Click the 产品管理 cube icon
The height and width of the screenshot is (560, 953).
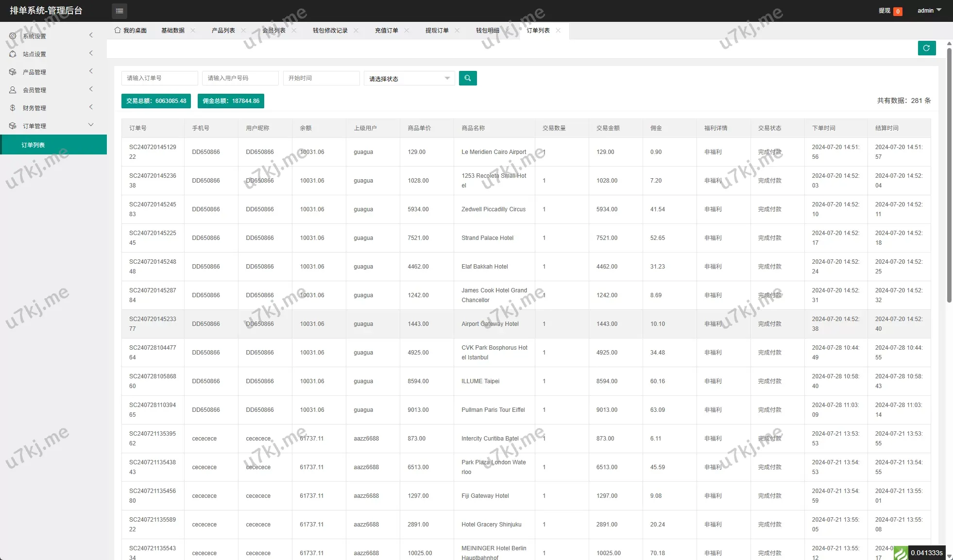(13, 72)
